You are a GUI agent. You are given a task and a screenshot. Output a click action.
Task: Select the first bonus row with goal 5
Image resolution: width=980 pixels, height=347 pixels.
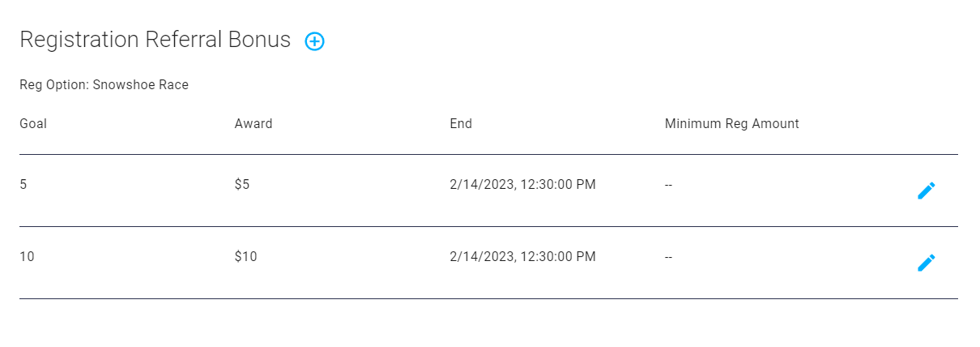[x=488, y=191]
